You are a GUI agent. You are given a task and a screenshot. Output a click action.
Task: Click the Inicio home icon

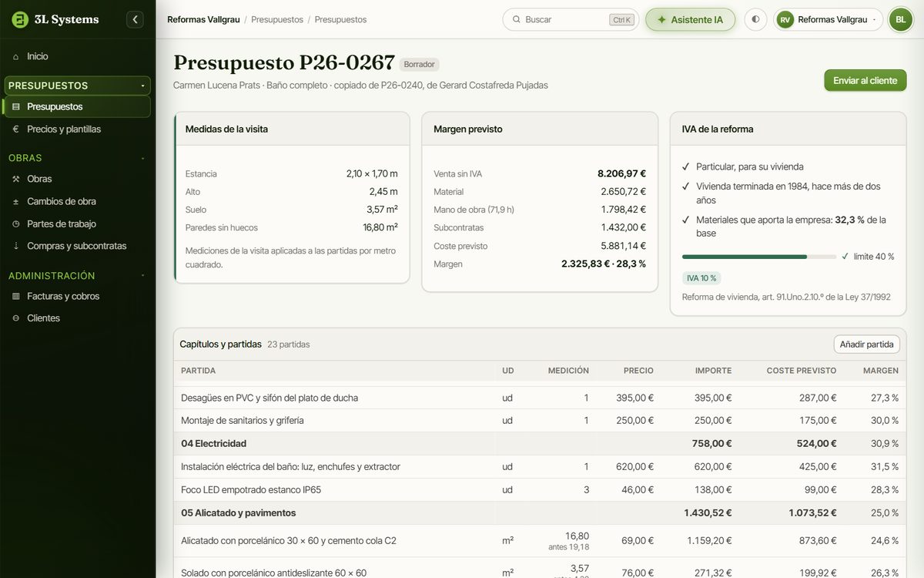tap(16, 56)
